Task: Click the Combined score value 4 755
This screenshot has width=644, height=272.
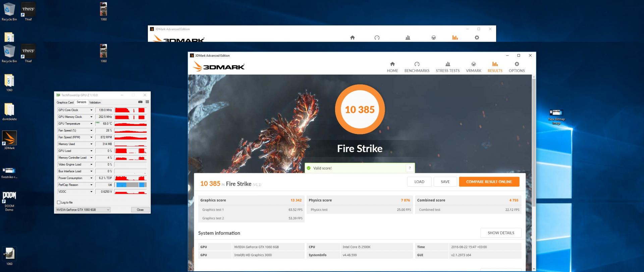Action: [x=514, y=200]
